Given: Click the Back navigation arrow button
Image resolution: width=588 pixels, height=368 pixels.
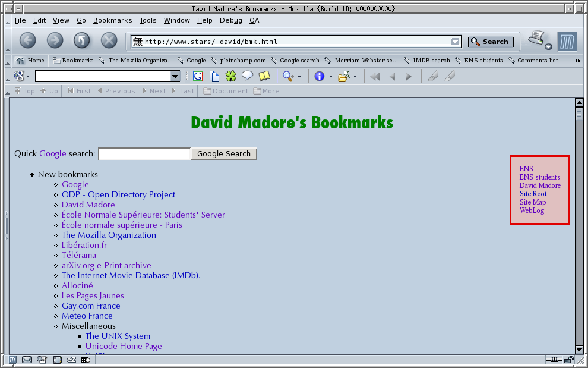Looking at the screenshot, I should pyautogui.click(x=28, y=40).
